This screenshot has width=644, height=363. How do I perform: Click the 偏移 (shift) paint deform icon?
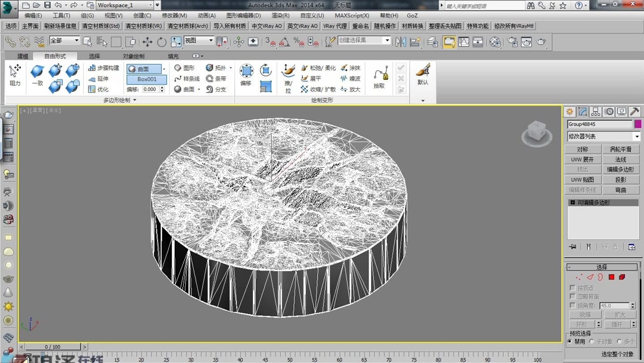pyautogui.click(x=246, y=70)
